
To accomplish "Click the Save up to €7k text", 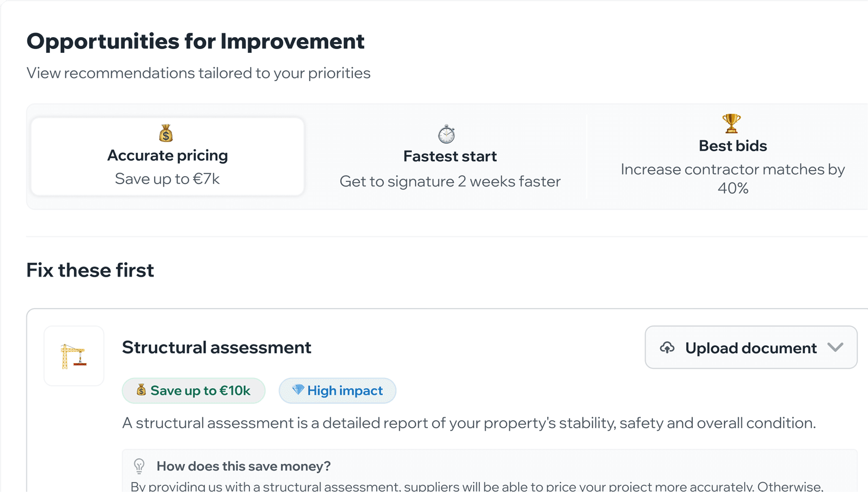I will click(167, 179).
